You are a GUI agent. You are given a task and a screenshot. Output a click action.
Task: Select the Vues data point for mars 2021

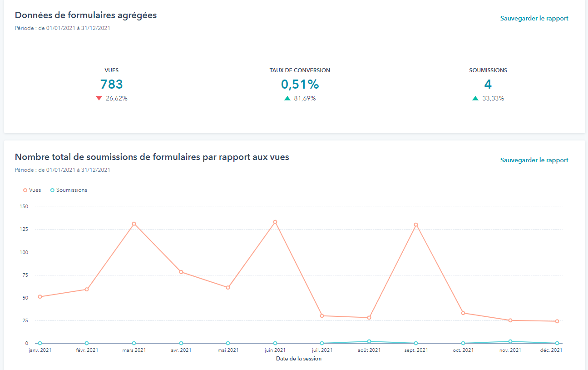(x=134, y=224)
